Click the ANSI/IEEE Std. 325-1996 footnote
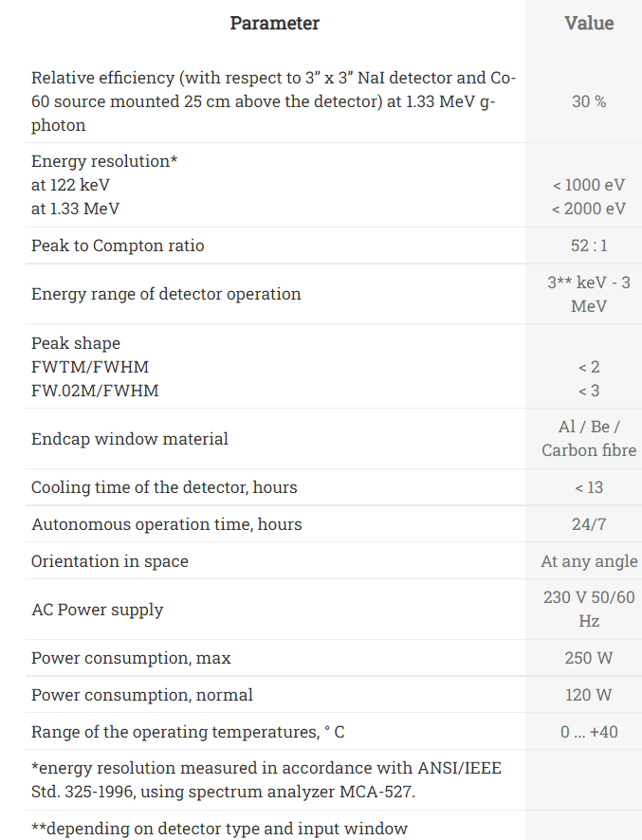The image size is (642, 840). [266, 779]
